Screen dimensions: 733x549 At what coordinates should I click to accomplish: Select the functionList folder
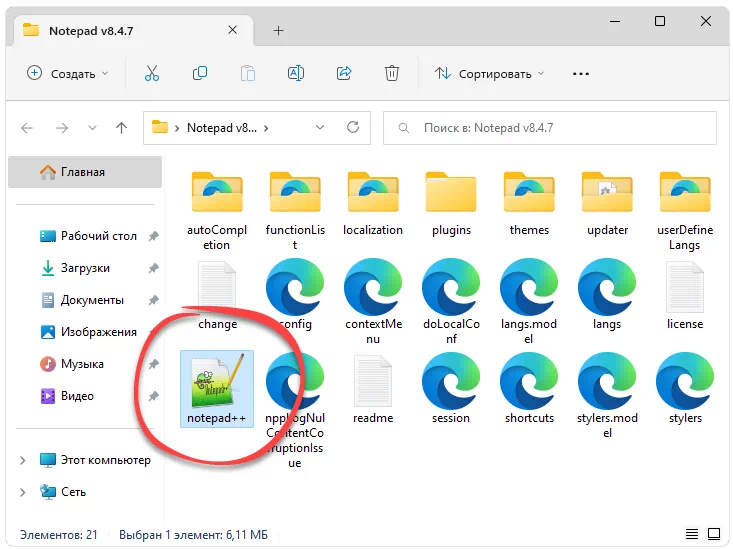point(295,211)
